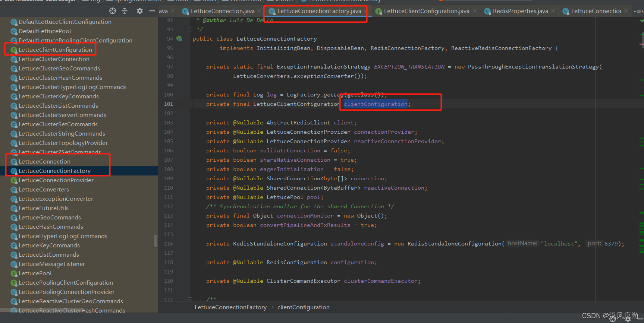
Task: Click clientConfiguration in the bottom breadcrumb
Action: click(x=304, y=307)
